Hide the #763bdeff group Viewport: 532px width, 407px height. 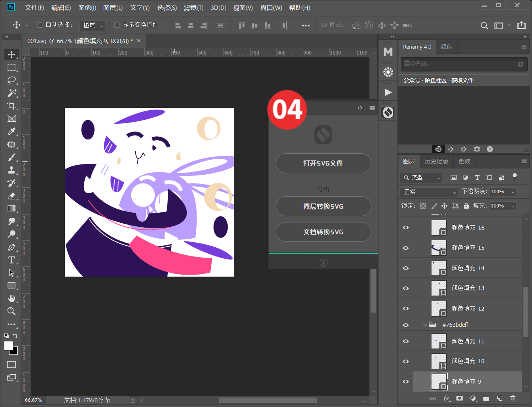406,325
